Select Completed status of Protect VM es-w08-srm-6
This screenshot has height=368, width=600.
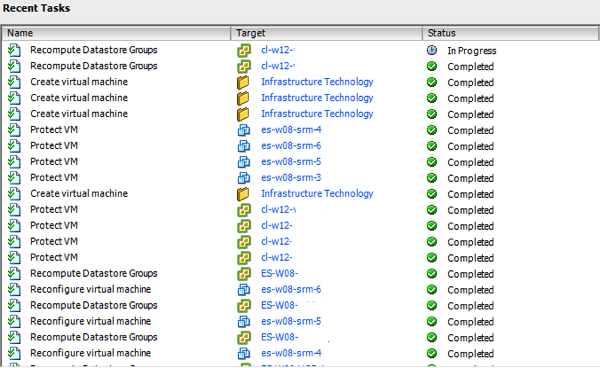pyautogui.click(x=471, y=147)
